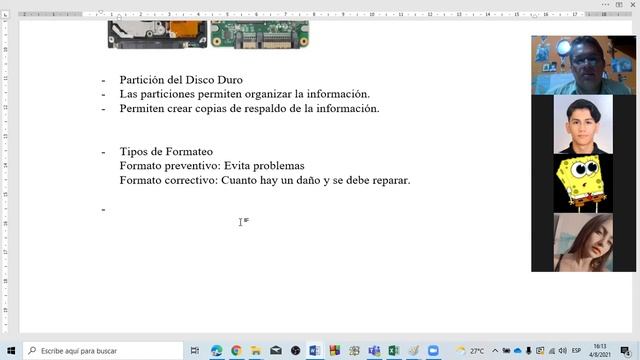Select the SpongeBob participant tile
The image size is (640, 360).
point(583,183)
